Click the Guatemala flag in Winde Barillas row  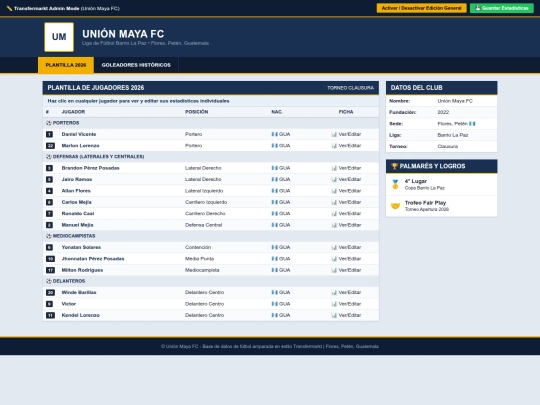click(274, 292)
